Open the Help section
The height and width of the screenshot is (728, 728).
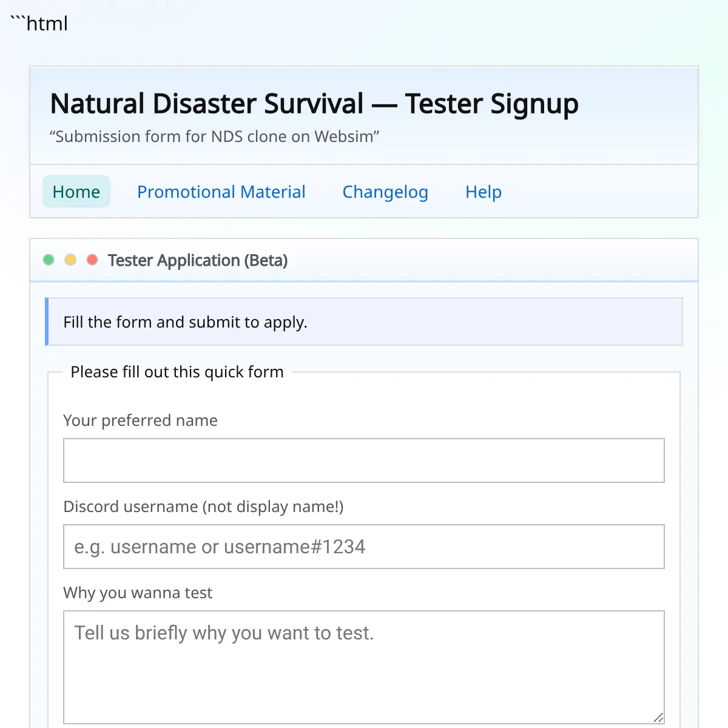pos(483,192)
